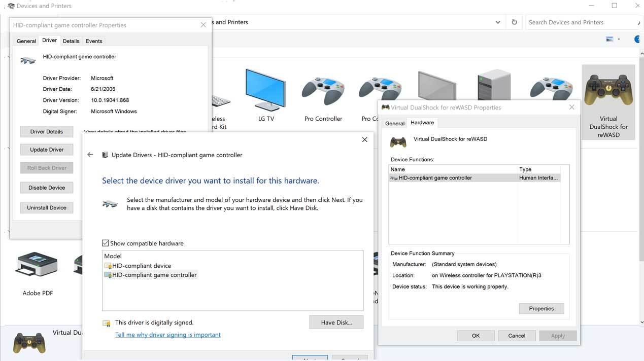
Task: Click the 'This device is working properly.' status text
Action: [x=470, y=286]
